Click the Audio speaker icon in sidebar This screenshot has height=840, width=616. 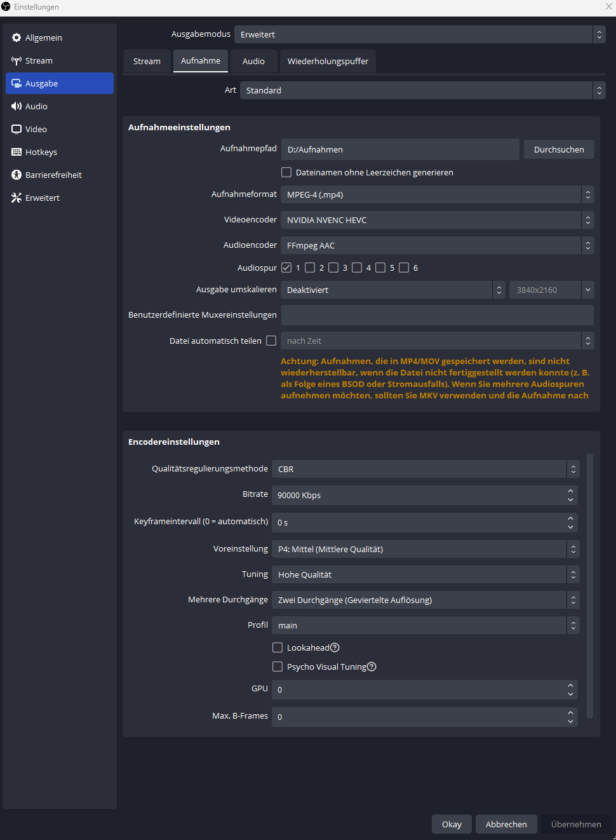17,107
